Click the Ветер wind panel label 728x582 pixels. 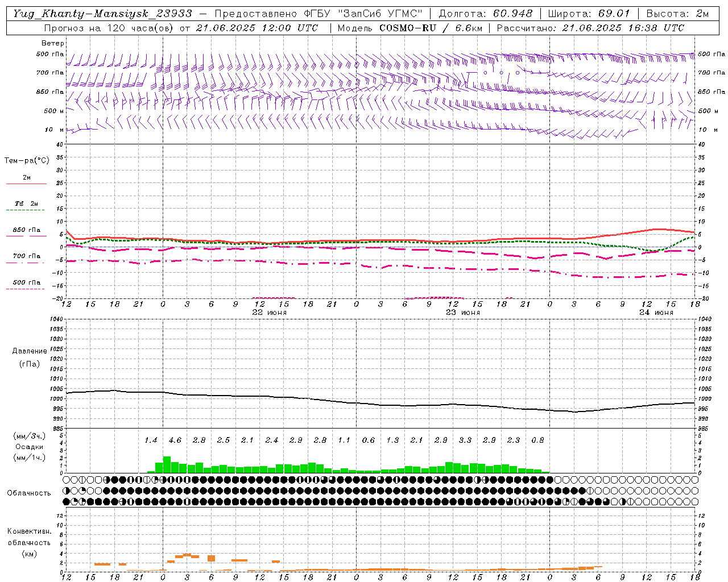click(53, 43)
